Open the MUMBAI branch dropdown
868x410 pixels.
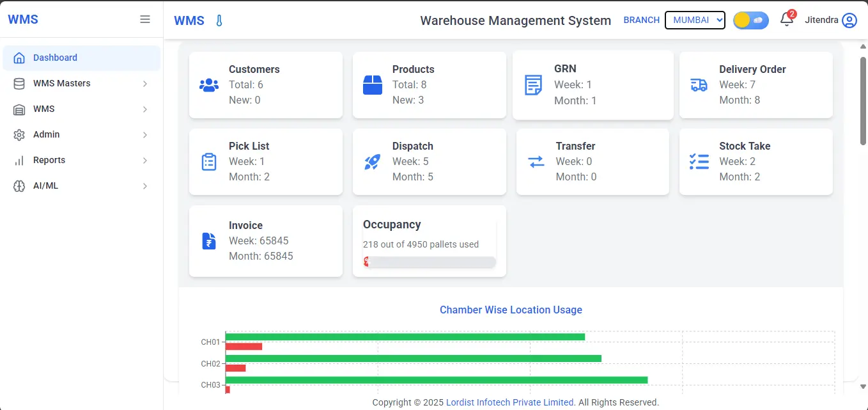[695, 20]
